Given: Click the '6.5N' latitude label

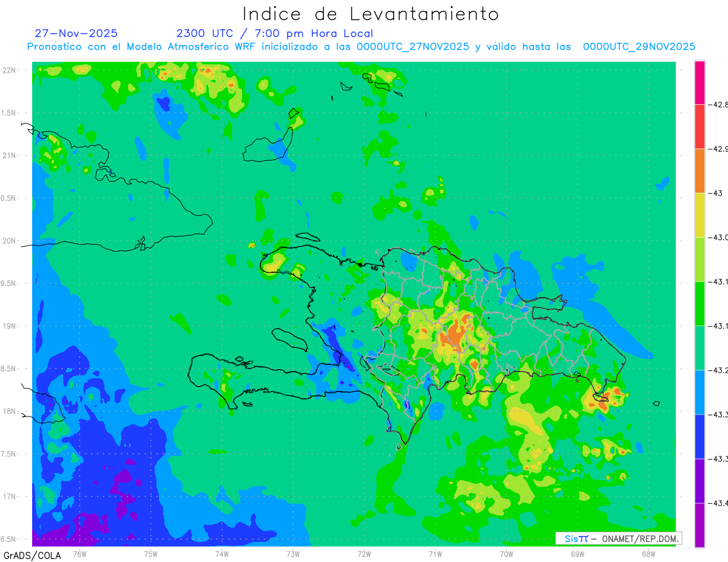Looking at the screenshot, I should pos(8,540).
